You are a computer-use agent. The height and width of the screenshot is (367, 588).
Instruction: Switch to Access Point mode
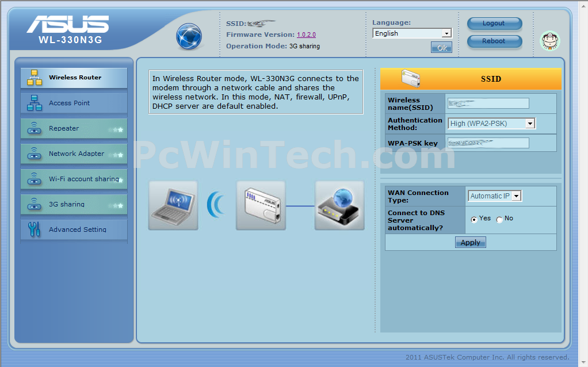74,103
